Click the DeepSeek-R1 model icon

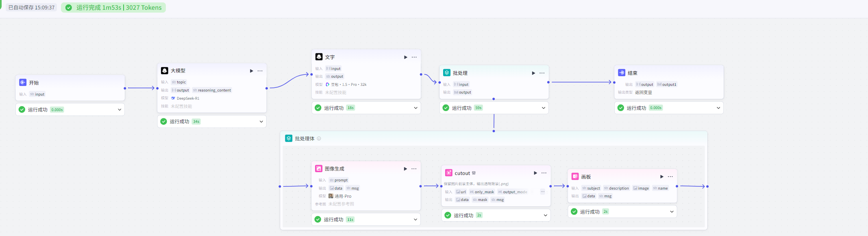pos(173,98)
